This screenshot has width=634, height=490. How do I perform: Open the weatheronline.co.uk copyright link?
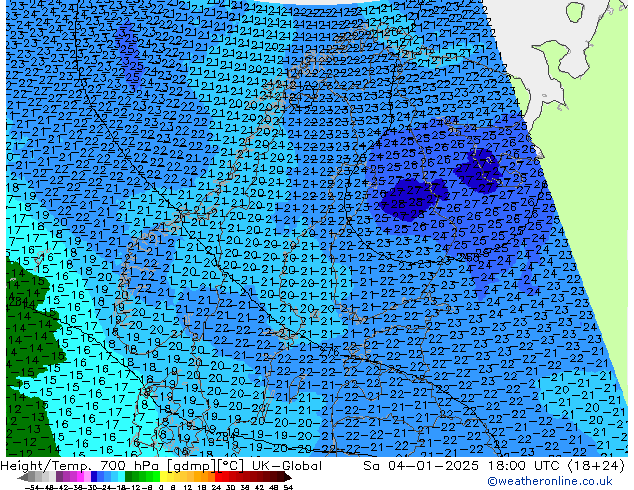point(550,481)
